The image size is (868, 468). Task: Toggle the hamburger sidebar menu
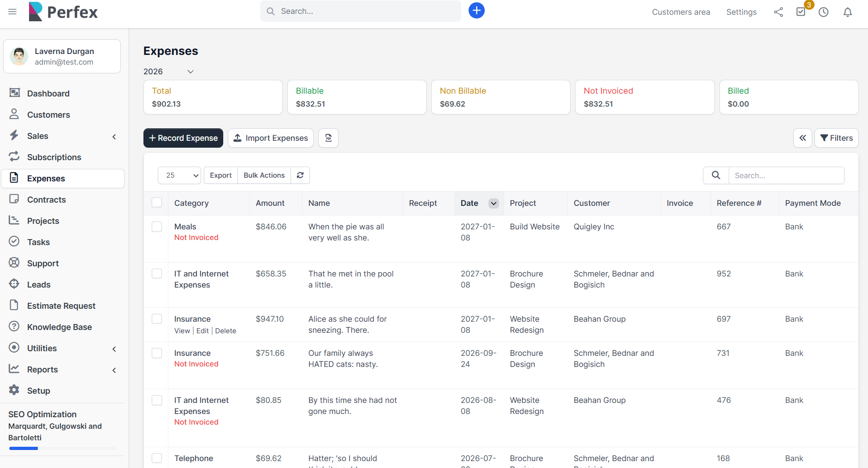(x=12, y=12)
